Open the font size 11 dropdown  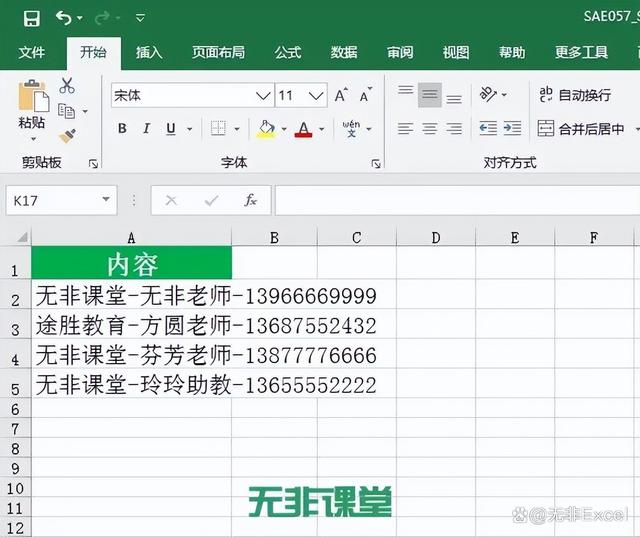(316, 96)
